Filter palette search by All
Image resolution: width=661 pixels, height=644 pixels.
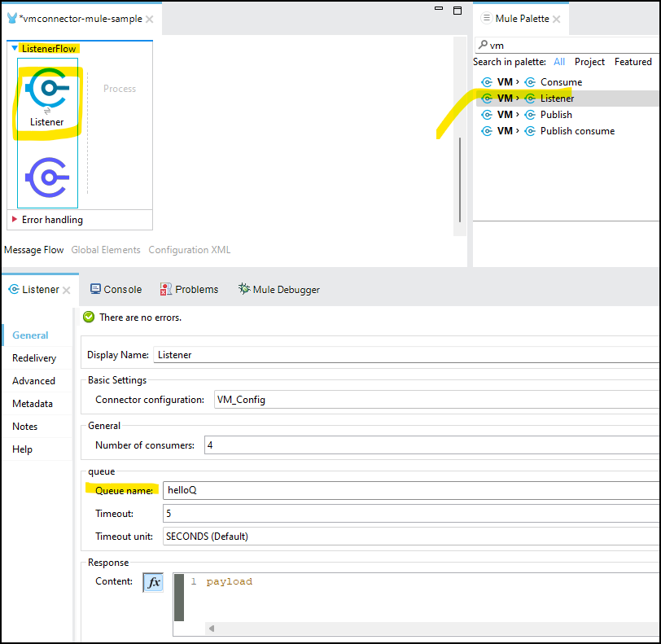coord(559,62)
